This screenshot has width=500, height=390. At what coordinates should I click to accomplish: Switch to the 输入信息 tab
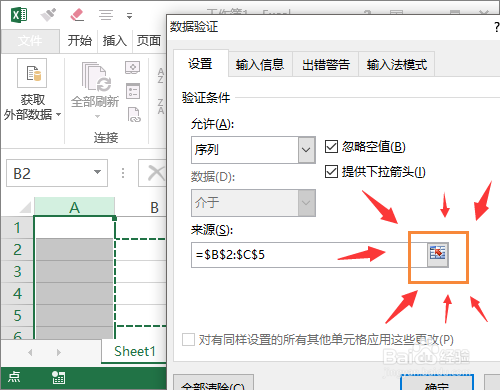point(260,64)
